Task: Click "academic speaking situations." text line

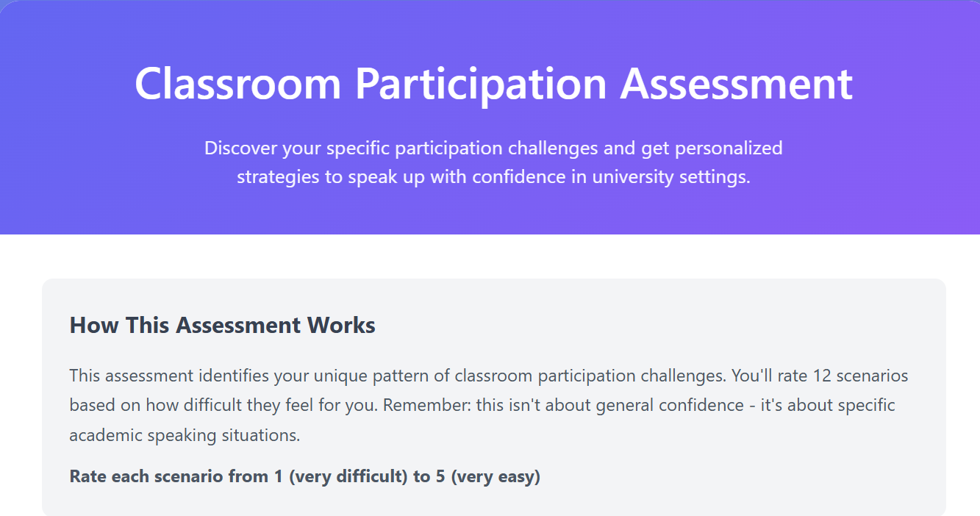Action: (x=185, y=435)
